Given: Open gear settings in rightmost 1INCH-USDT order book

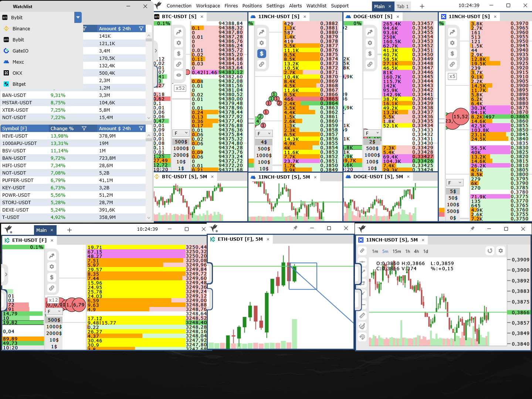Looking at the screenshot, I should point(453,43).
